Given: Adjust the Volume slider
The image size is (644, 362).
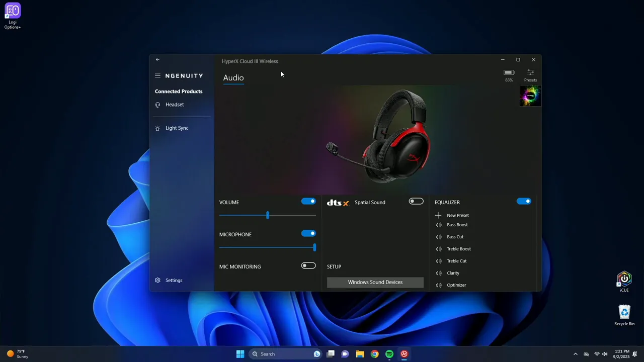Looking at the screenshot, I should point(267,215).
